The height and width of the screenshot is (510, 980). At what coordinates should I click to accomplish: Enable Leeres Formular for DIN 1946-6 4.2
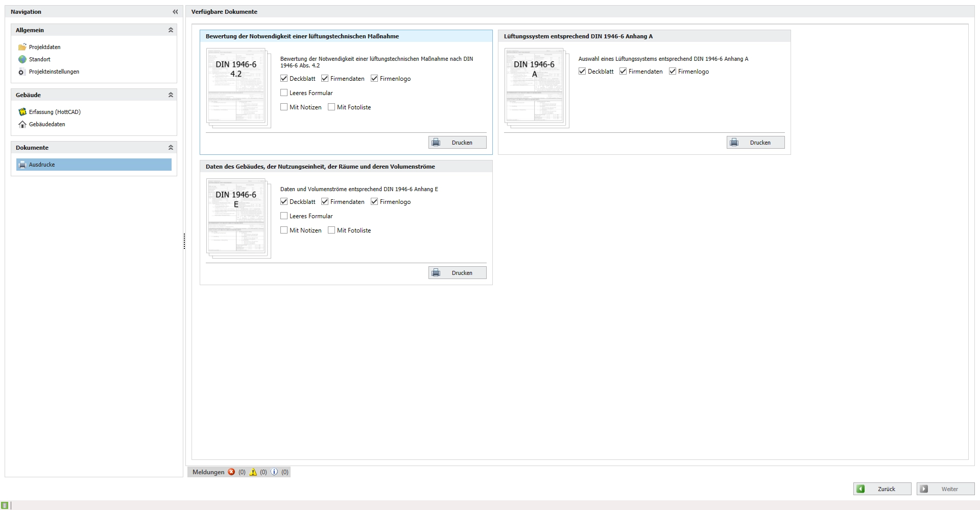[x=284, y=93]
